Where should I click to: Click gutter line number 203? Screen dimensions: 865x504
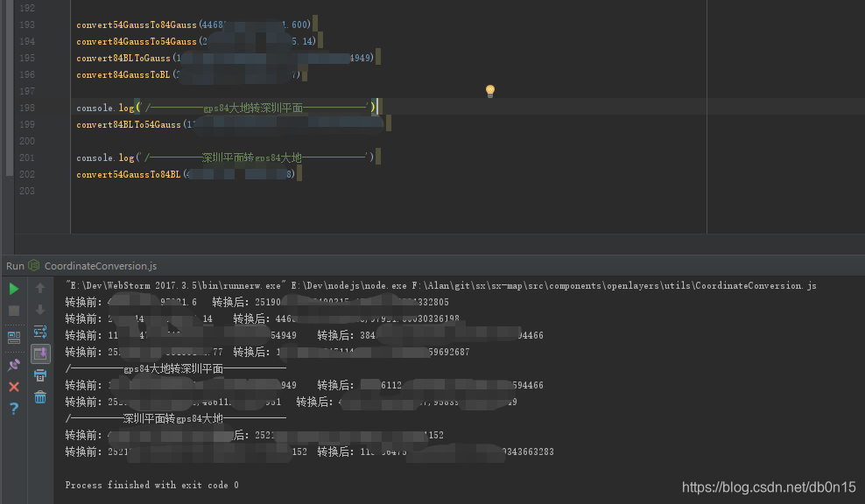tap(27, 191)
